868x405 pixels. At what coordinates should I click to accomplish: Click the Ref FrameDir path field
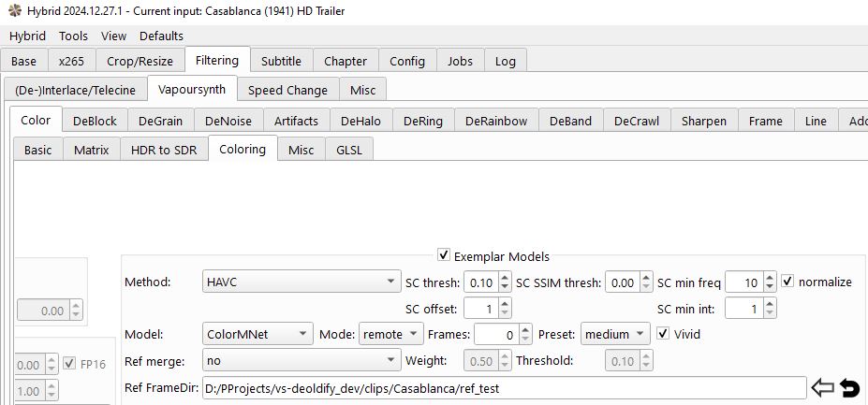pyautogui.click(x=503, y=387)
